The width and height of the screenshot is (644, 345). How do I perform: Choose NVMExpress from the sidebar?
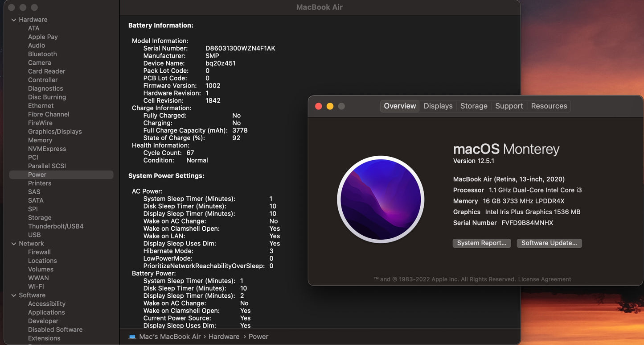pyautogui.click(x=47, y=149)
